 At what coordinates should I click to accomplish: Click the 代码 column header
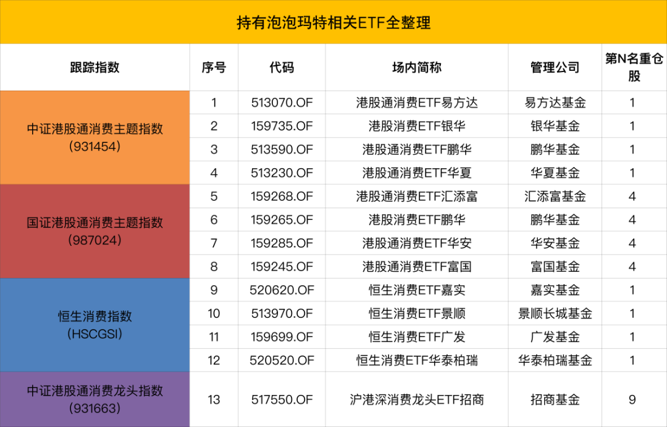pyautogui.click(x=282, y=67)
